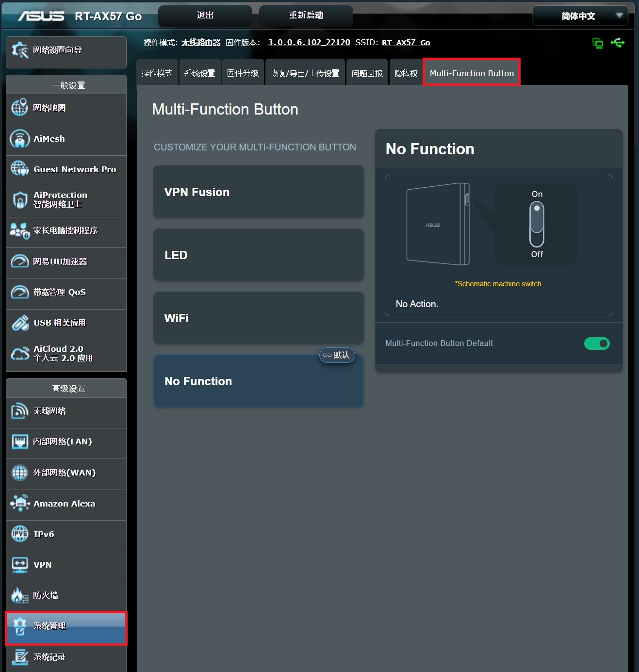Viewport: 639px width, 672px height.
Task: Click the IPv6 icon
Action: tap(19, 534)
